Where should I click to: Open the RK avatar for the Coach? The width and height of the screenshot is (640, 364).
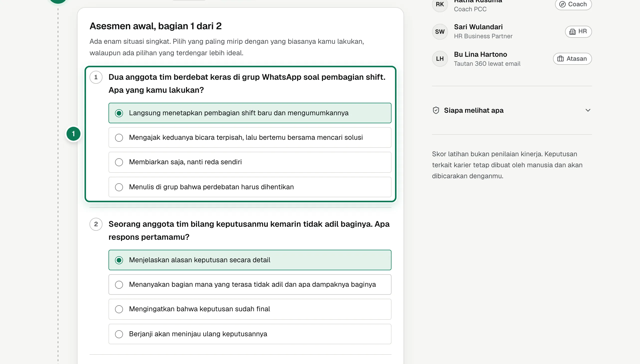pyautogui.click(x=440, y=4)
